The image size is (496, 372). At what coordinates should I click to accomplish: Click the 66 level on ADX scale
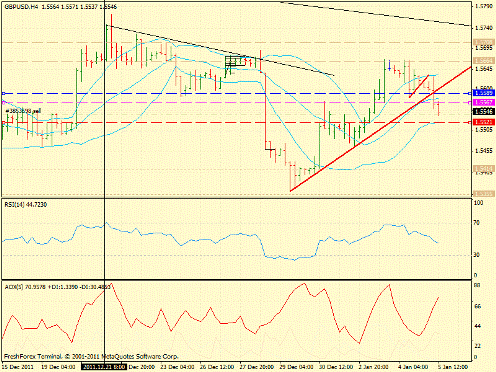(x=477, y=306)
